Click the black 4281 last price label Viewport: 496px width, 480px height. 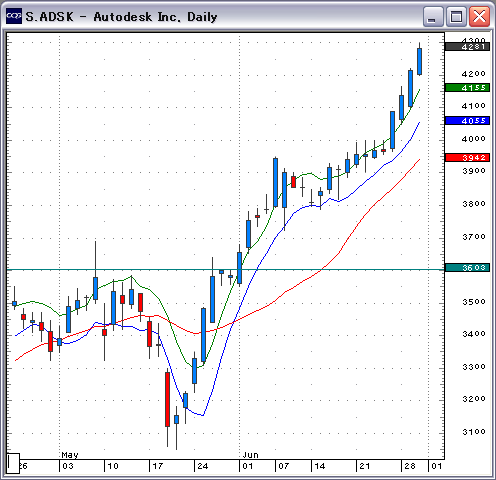(x=467, y=47)
